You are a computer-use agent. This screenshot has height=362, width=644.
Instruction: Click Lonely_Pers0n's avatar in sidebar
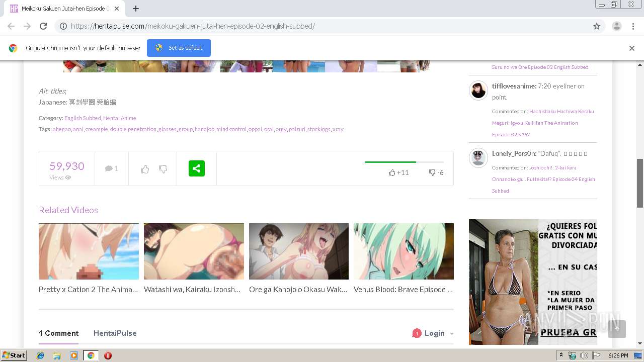478,158
